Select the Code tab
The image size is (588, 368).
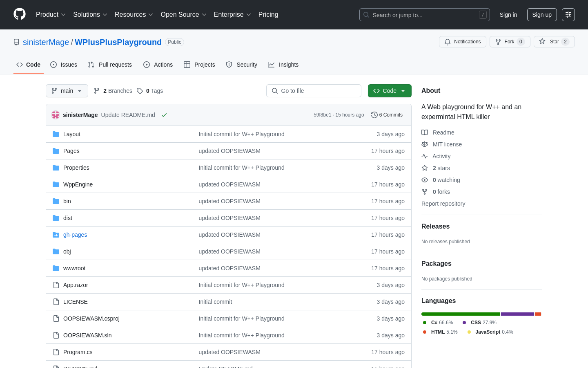point(29,65)
